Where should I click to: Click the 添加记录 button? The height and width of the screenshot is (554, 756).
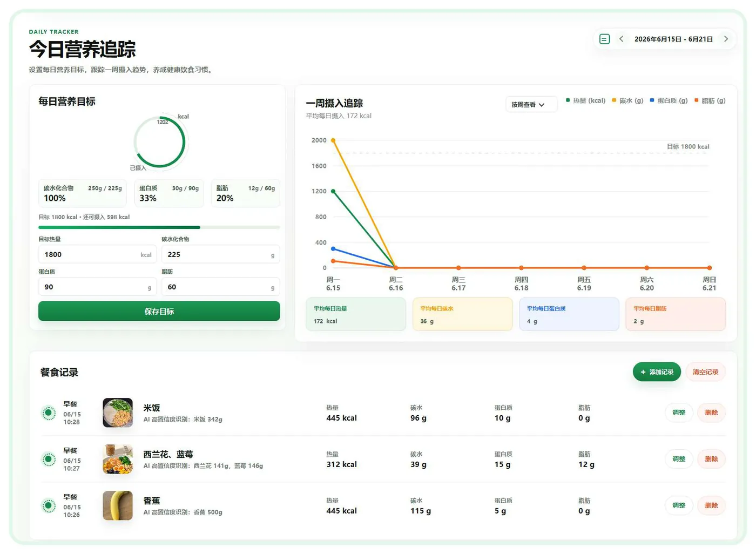click(x=657, y=371)
